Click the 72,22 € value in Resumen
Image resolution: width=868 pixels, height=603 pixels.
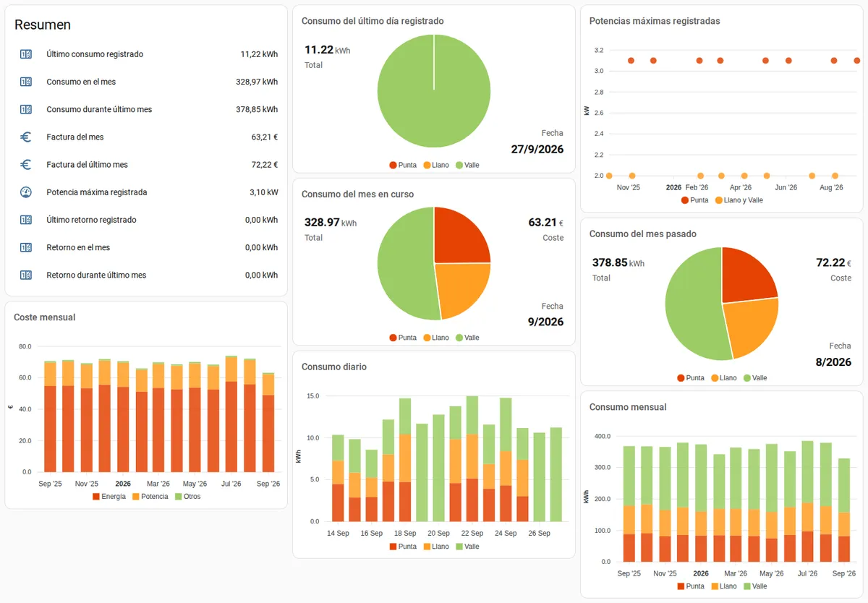coord(265,165)
